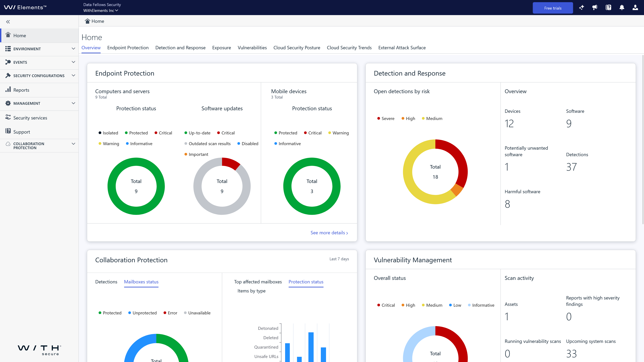
Task: Expand the COLLABORATION PROTECTION chevron
Action: pyautogui.click(x=73, y=144)
